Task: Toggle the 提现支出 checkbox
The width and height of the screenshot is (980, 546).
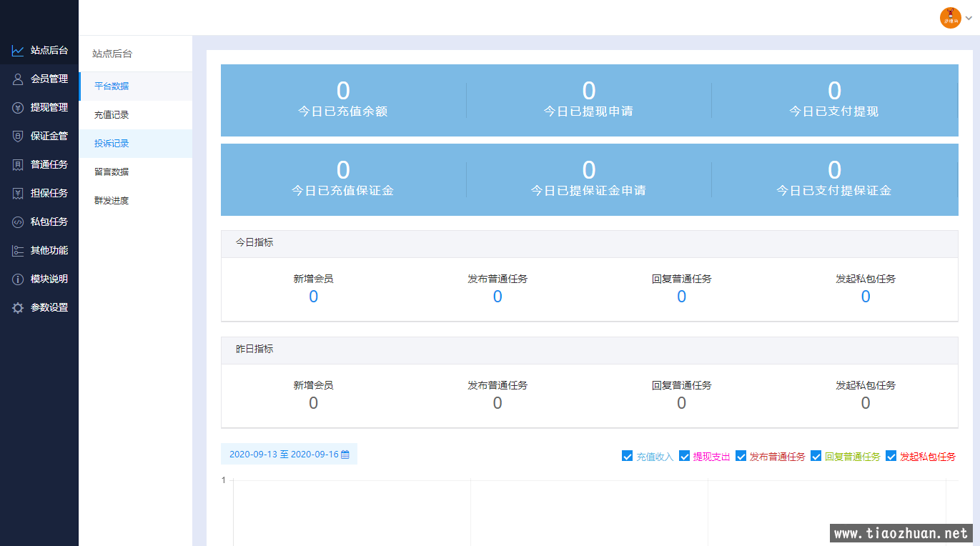Action: coord(684,456)
